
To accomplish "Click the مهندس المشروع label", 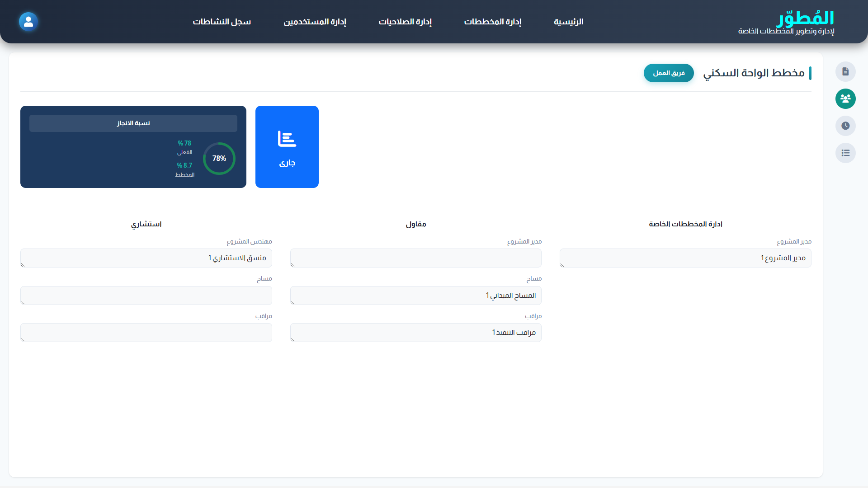I will pyautogui.click(x=249, y=242).
